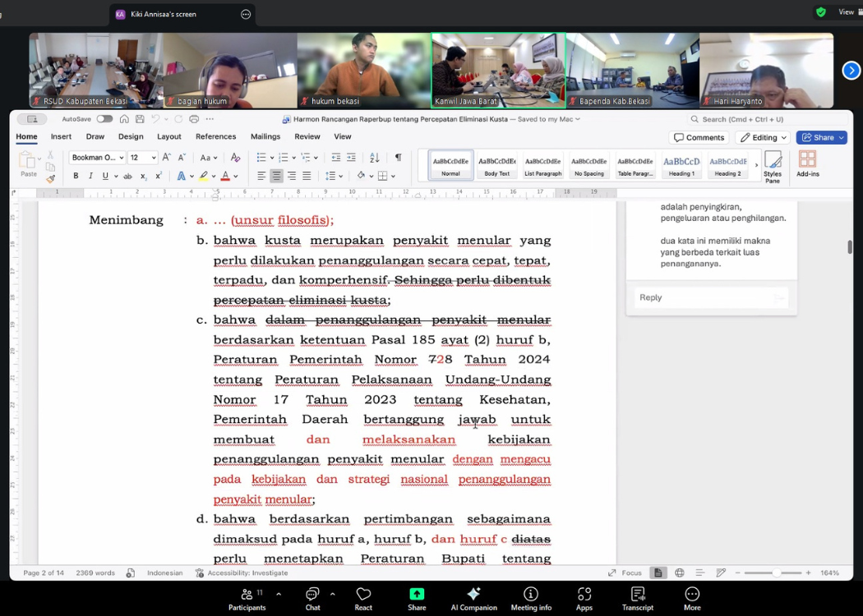This screenshot has width=863, height=616.
Task: Click the Share button in Word
Action: coord(820,137)
